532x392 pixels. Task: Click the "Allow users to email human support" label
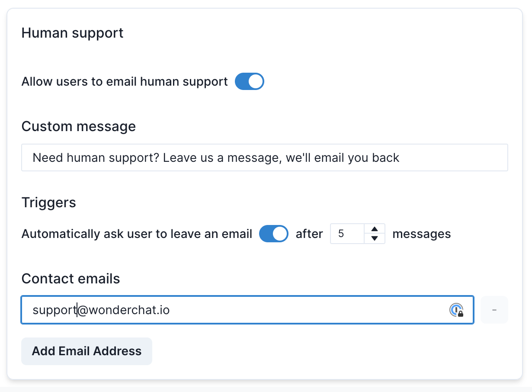click(125, 81)
